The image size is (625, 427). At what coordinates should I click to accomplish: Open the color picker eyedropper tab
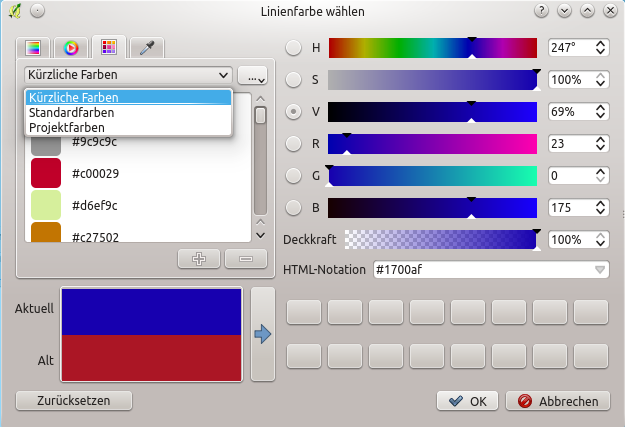coord(146,47)
